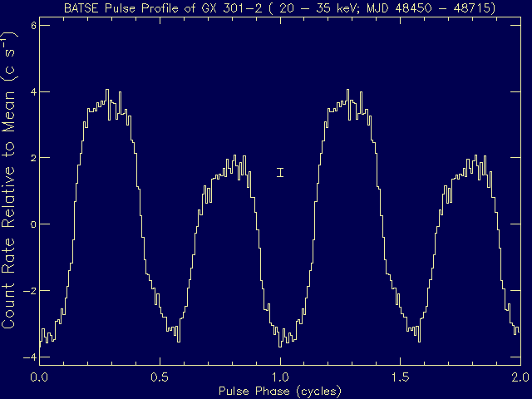Click the first tall peak near phase 0.3
532x399 pixels.
(107, 91)
